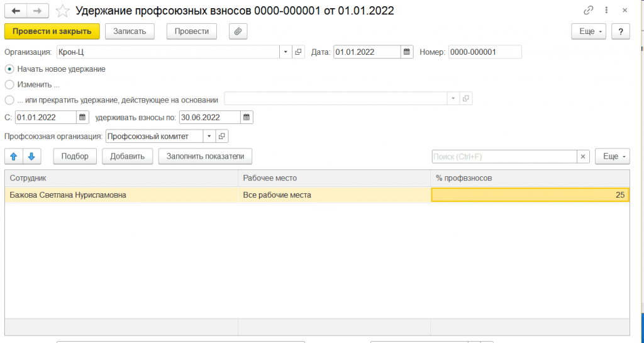Click Провести и закрыть button

tap(52, 31)
